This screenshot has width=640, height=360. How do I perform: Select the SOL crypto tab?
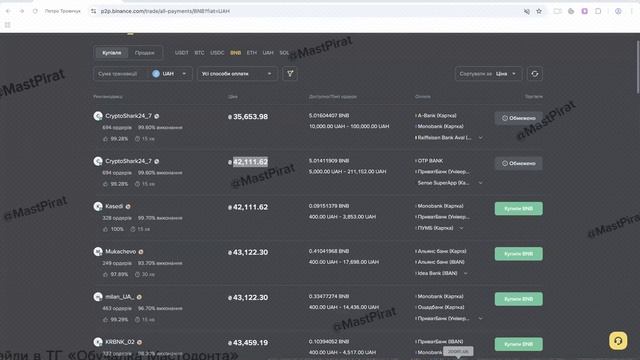(284, 53)
